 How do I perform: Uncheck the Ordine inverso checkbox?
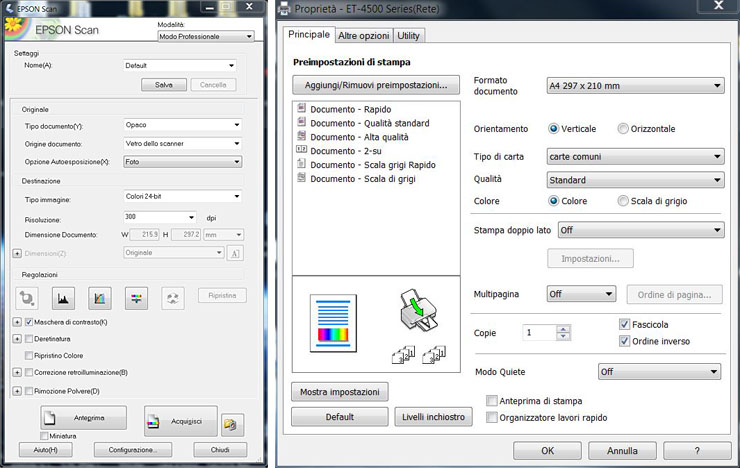coord(625,341)
